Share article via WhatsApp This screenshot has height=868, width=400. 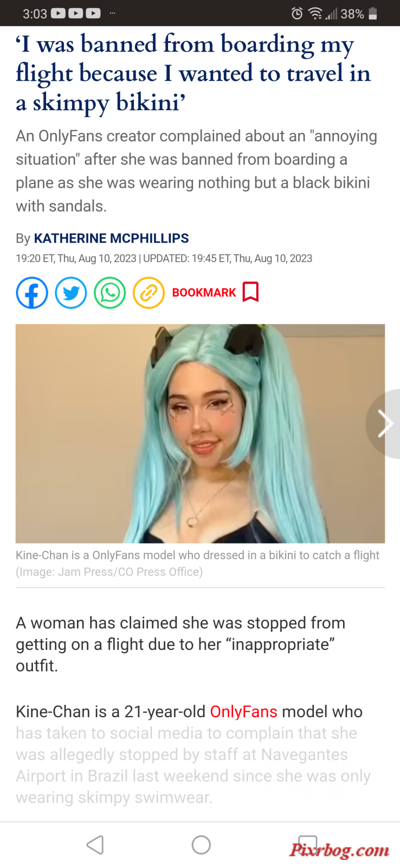coord(110,293)
